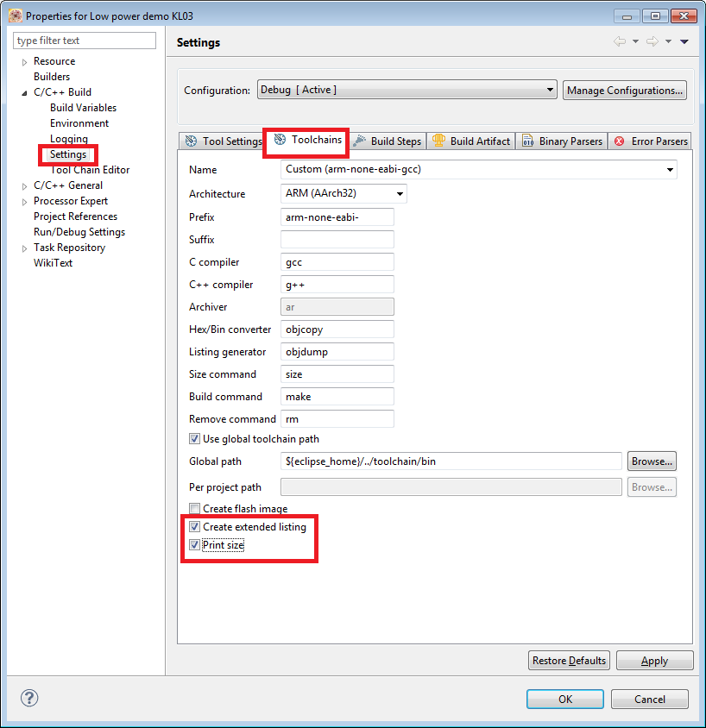The image size is (706, 728).
Task: Click the help question mark icon
Action: pos(29,698)
